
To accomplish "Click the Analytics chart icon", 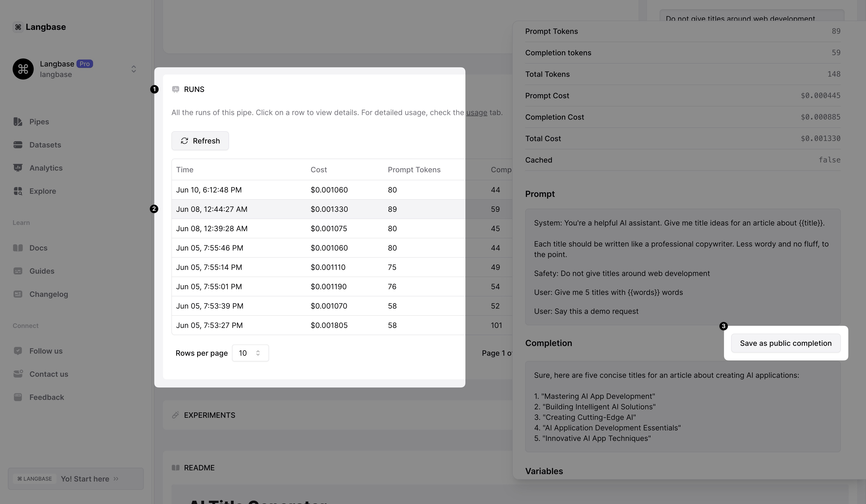I will click(x=18, y=168).
